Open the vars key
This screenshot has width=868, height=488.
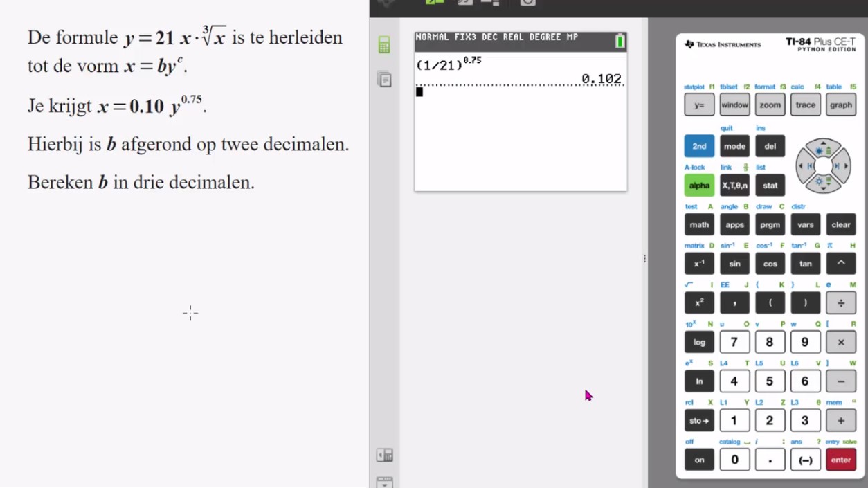click(x=805, y=224)
